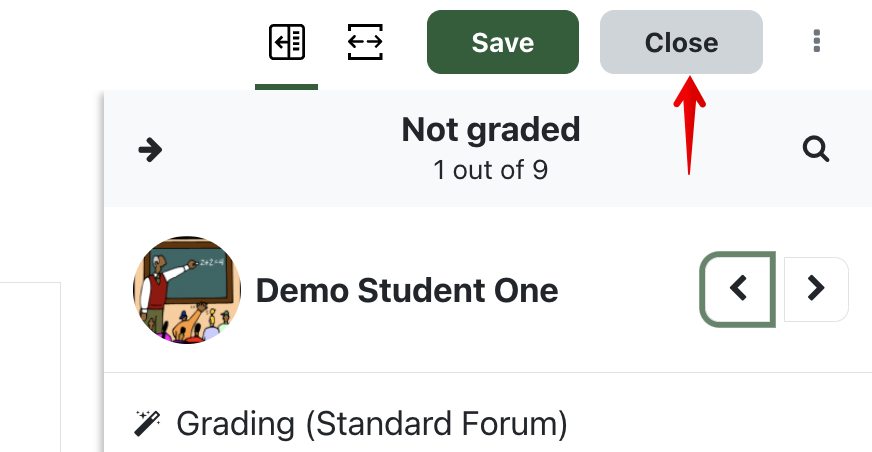
Task: Select the Demo Student One name
Action: [x=407, y=291]
